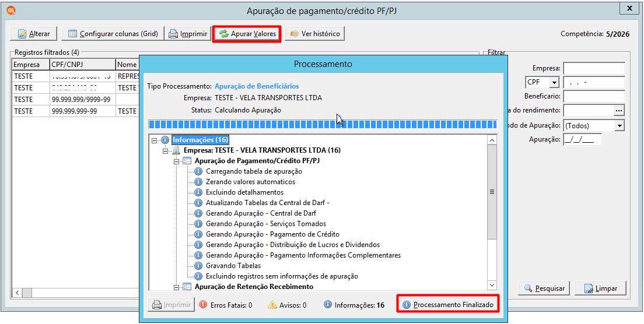Click company building icon in Empresa tree node
The image size is (644, 324).
click(176, 150)
